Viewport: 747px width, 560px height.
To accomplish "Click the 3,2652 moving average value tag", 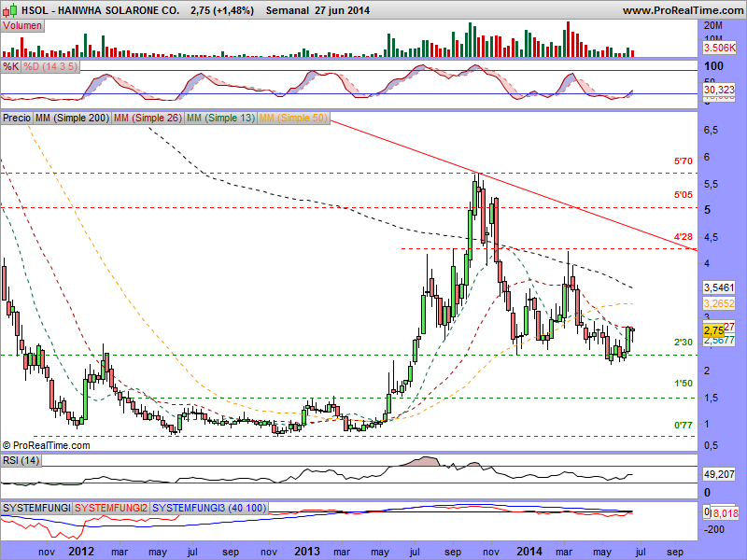I will tap(719, 302).
